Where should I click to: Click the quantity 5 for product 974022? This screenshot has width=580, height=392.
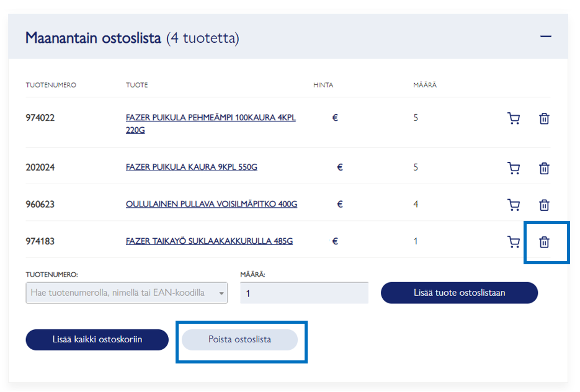click(416, 117)
